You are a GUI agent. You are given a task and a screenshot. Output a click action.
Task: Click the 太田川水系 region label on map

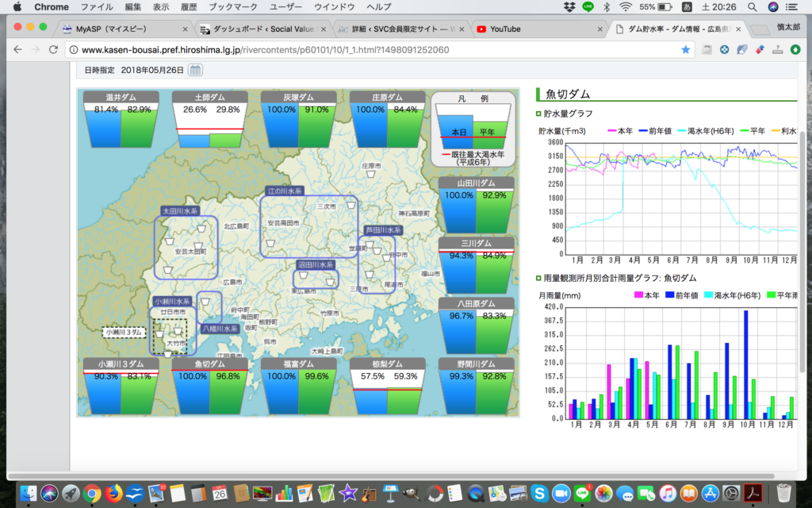coord(180,212)
